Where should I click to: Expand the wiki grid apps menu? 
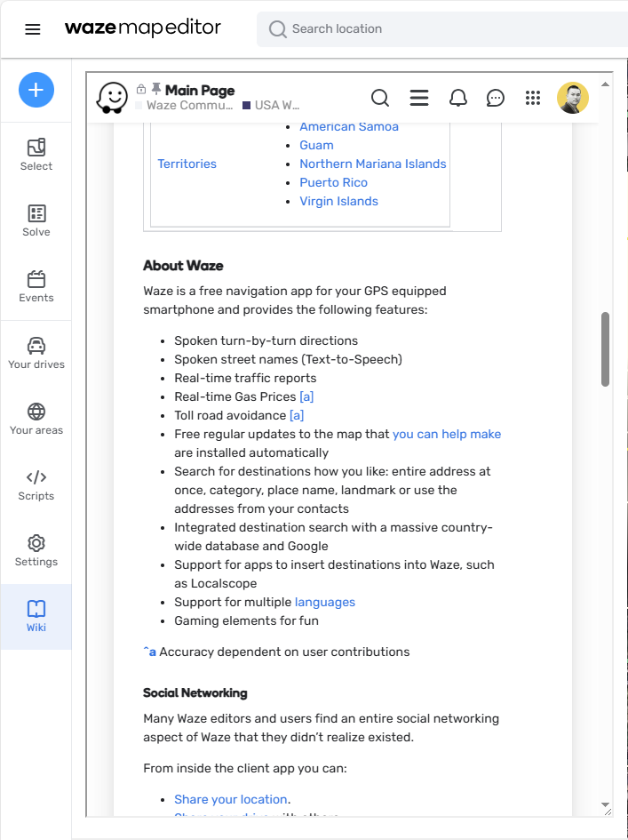tap(533, 98)
